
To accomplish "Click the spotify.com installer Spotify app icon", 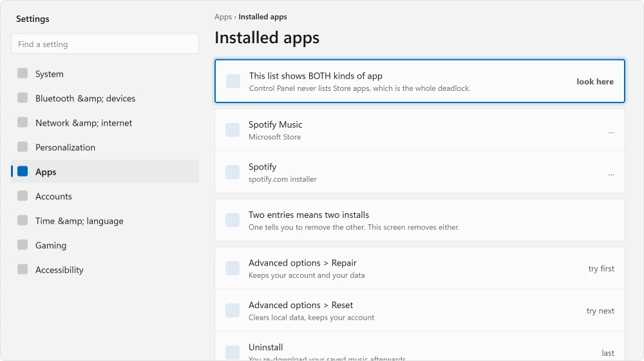I will tap(232, 172).
